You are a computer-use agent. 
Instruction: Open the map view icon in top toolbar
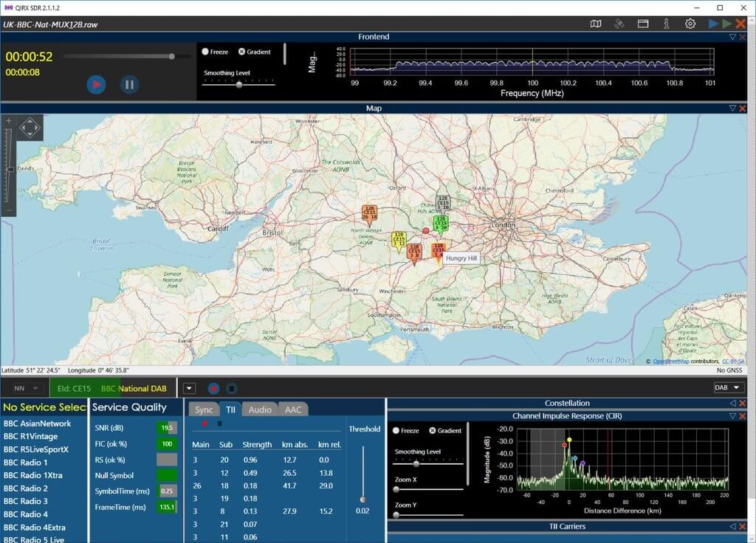tap(596, 24)
